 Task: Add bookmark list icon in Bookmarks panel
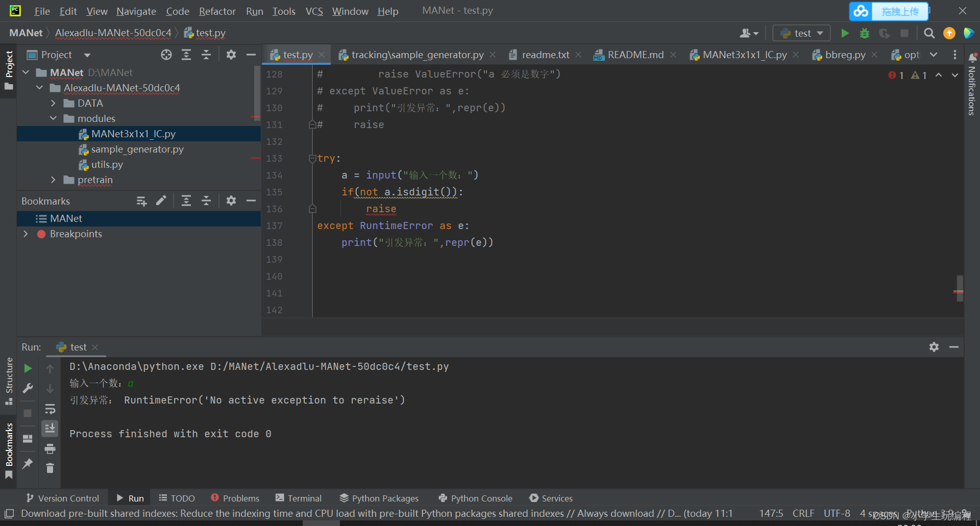pyautogui.click(x=141, y=201)
